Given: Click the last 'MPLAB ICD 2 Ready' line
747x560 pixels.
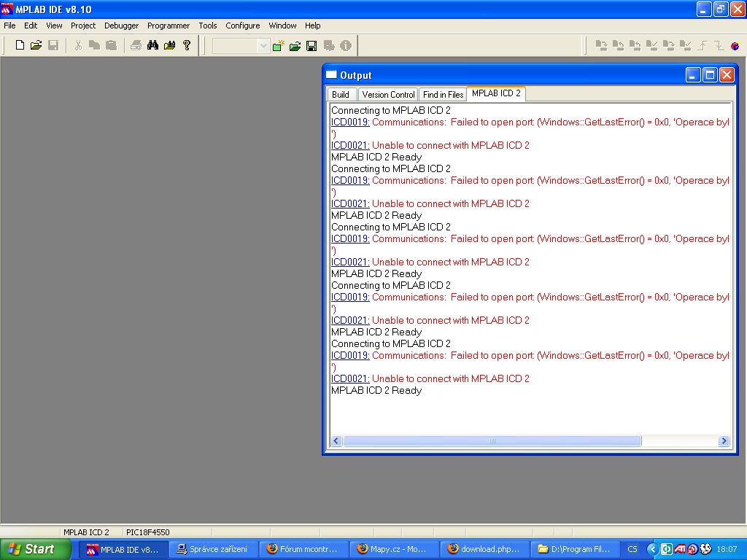Looking at the screenshot, I should [x=376, y=391].
